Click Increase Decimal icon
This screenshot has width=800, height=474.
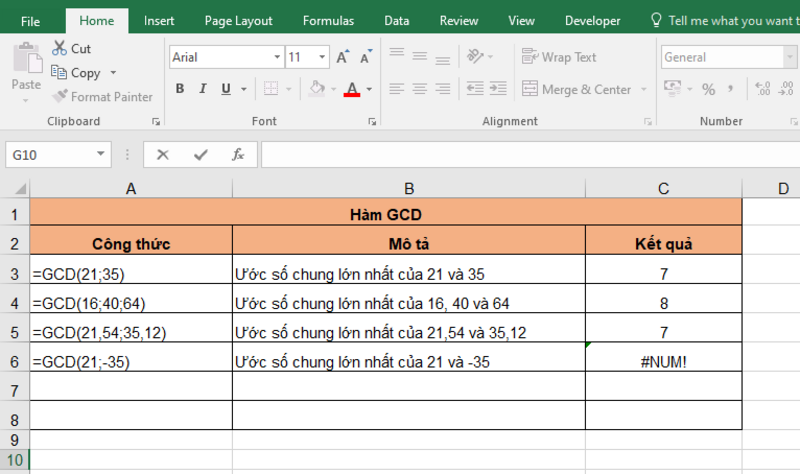763,89
